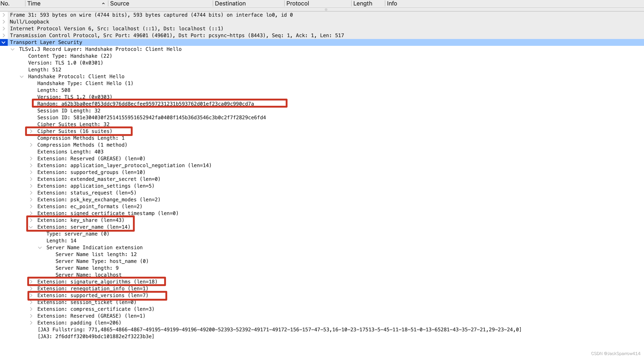Select the JA3 Fullstring row
Image resolution: width=644 pixels, height=358 pixels.
point(279,330)
